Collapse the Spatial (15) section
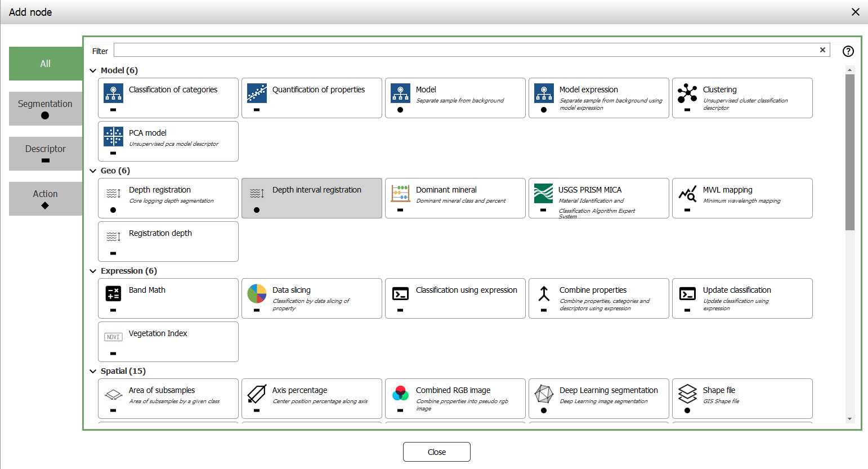868x469 pixels. tap(93, 371)
